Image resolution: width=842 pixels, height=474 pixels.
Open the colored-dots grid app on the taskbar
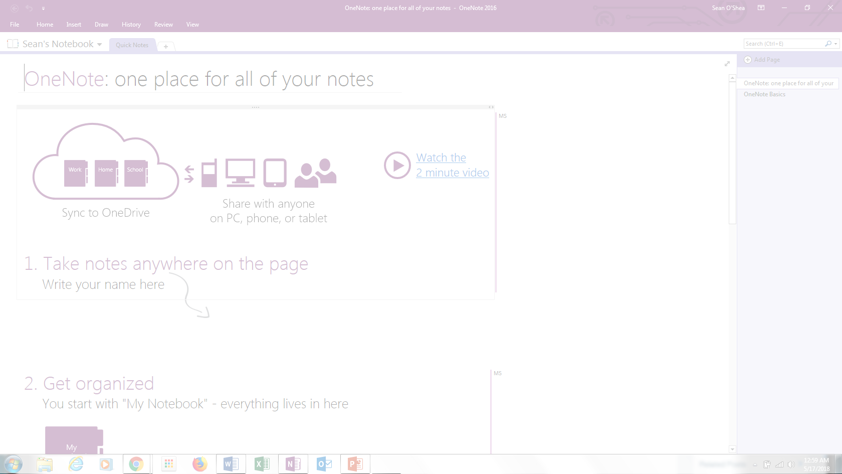tap(169, 464)
